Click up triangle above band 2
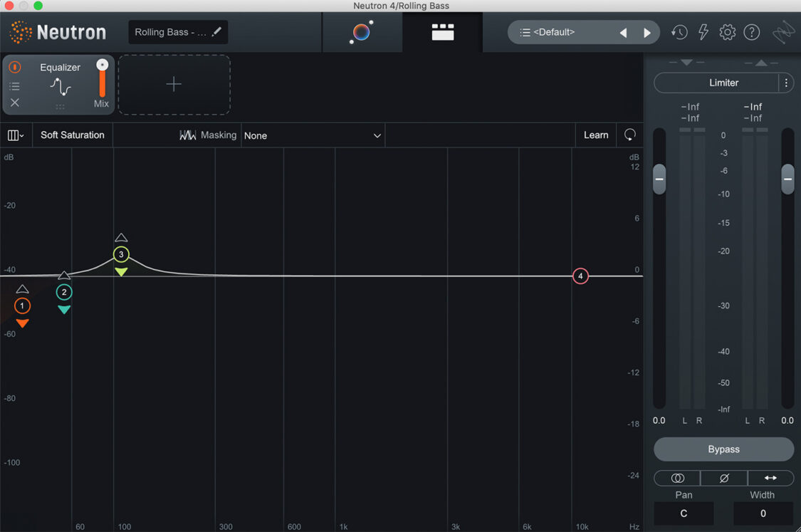The image size is (801, 532). click(x=64, y=276)
